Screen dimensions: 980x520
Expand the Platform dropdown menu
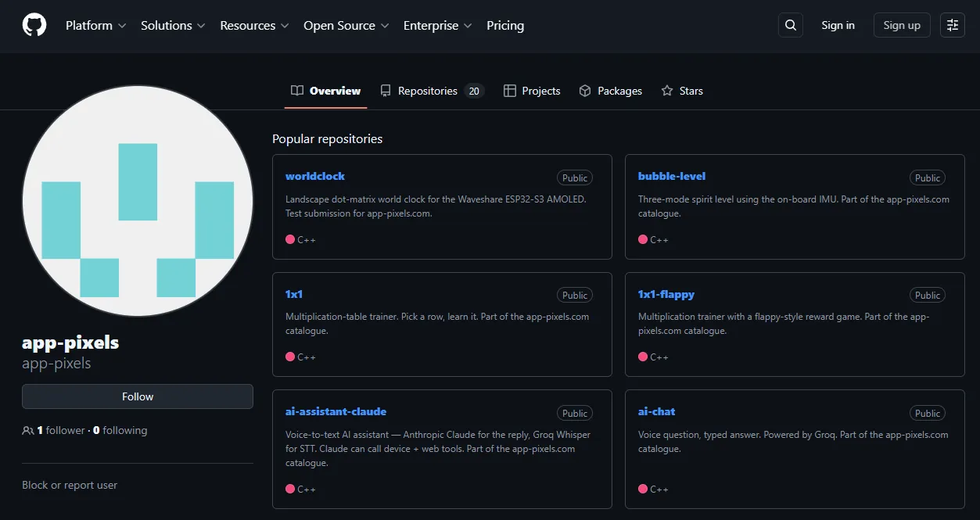(95, 25)
